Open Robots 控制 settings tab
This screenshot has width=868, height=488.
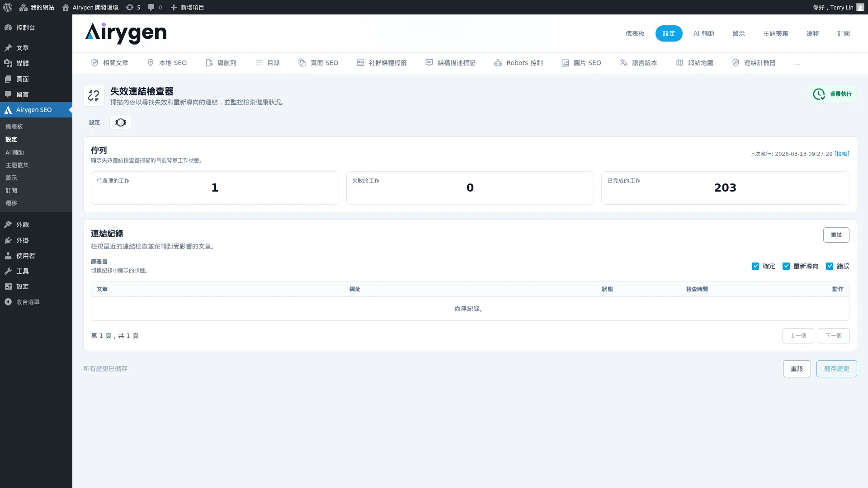point(519,63)
